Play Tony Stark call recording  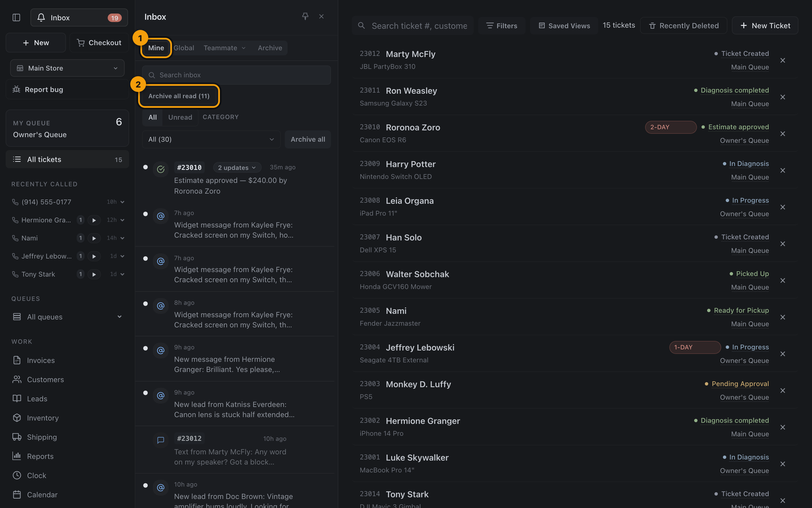94,275
